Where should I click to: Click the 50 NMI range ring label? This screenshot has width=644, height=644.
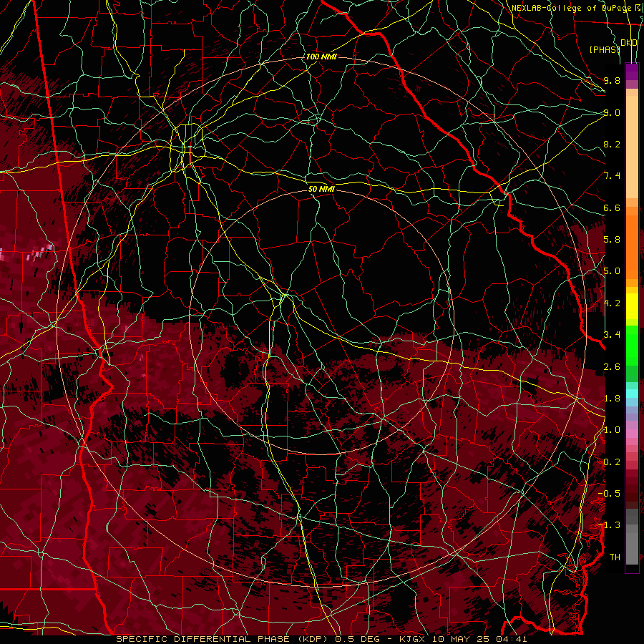(321, 189)
